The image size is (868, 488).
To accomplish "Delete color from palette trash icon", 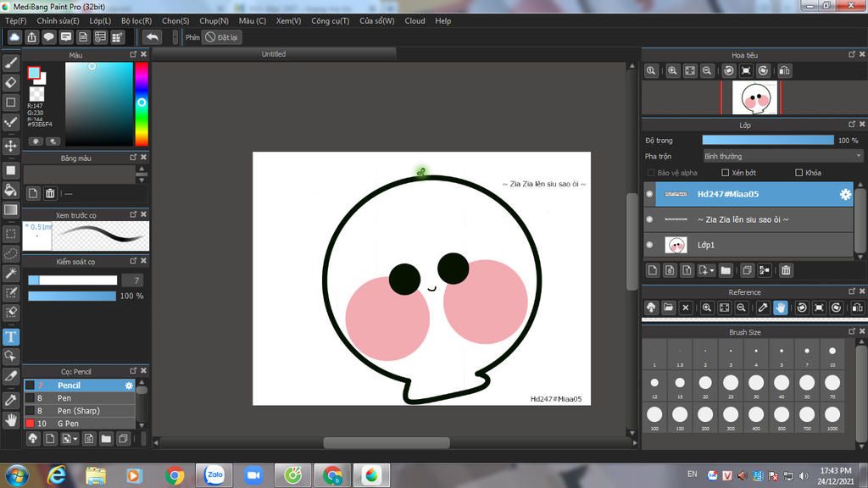I will point(50,193).
